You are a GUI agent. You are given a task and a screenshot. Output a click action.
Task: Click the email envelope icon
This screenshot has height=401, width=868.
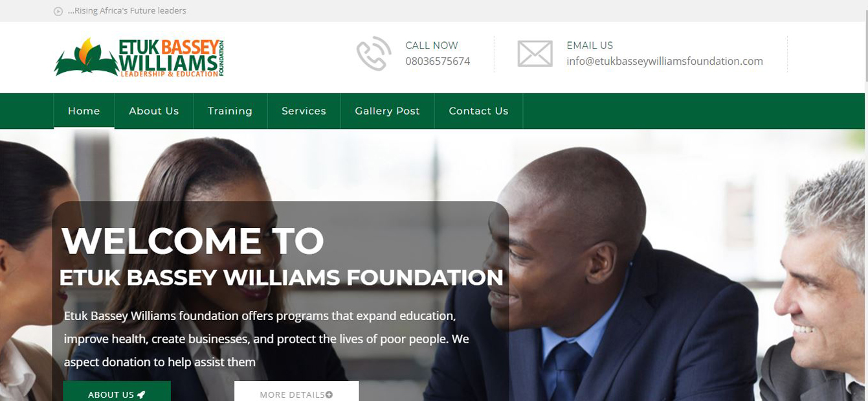pyautogui.click(x=535, y=54)
